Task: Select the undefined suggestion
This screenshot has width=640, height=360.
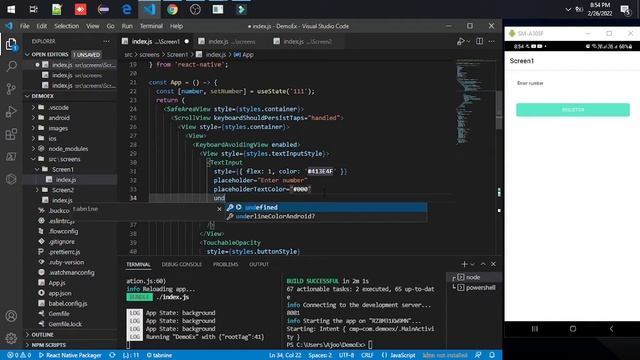Action: click(x=326, y=207)
